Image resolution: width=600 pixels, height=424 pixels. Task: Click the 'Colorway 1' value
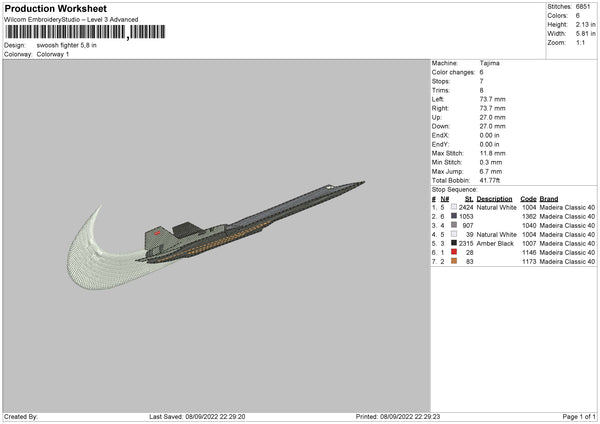(53, 54)
